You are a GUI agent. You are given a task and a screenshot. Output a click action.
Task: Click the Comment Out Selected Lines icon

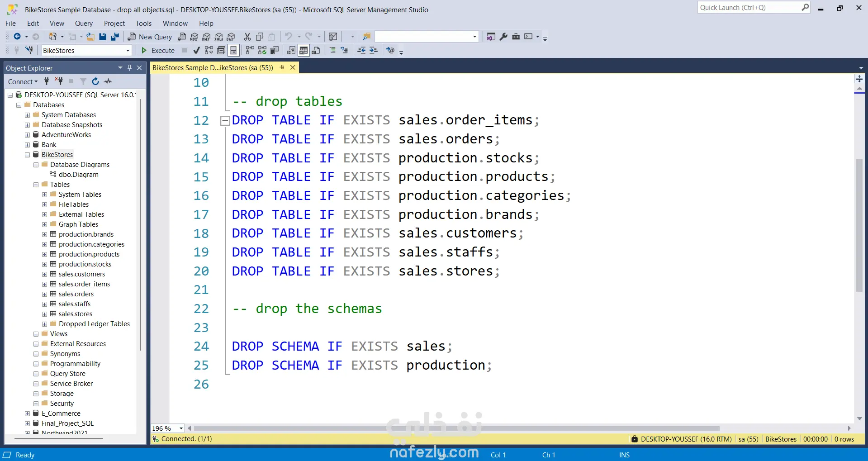pos(332,50)
